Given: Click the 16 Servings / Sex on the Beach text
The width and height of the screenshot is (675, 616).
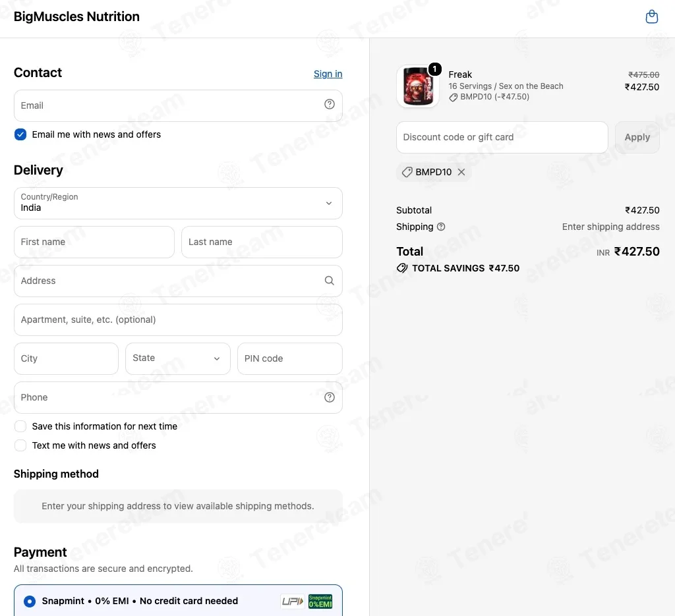Looking at the screenshot, I should [x=506, y=86].
